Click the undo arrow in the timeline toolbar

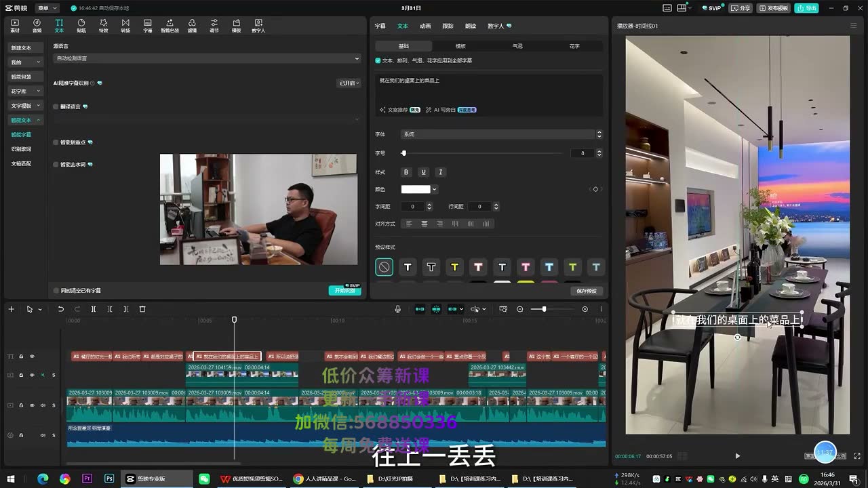tap(60, 309)
